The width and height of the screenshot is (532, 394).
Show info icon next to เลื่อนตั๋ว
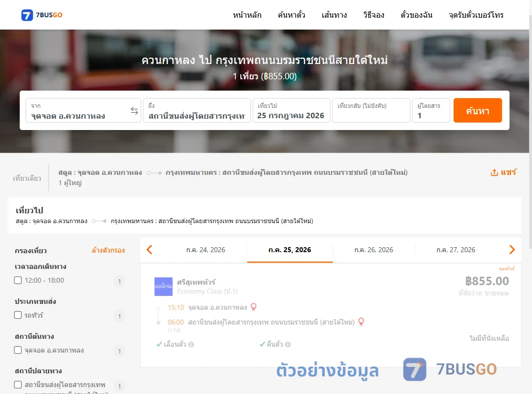click(191, 344)
